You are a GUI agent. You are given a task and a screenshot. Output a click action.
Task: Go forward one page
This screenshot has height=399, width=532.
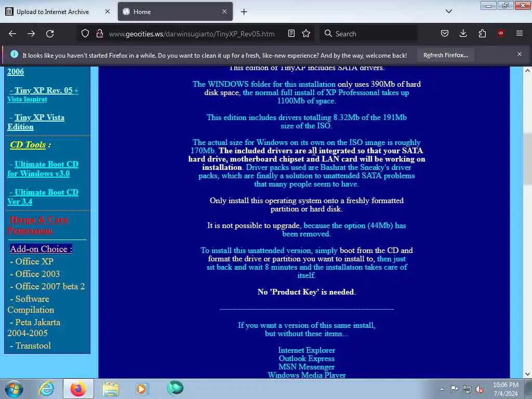coord(31,34)
